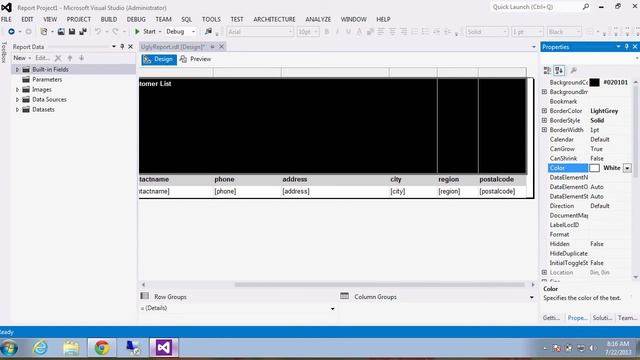Align text left in the toolbar

(x=381, y=31)
